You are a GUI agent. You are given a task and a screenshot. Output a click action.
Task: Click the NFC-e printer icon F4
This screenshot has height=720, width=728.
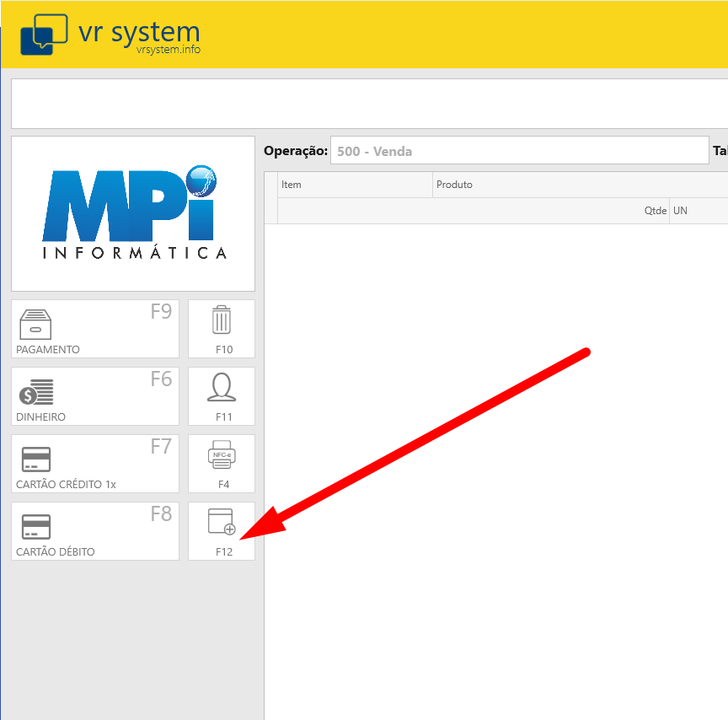(x=222, y=455)
